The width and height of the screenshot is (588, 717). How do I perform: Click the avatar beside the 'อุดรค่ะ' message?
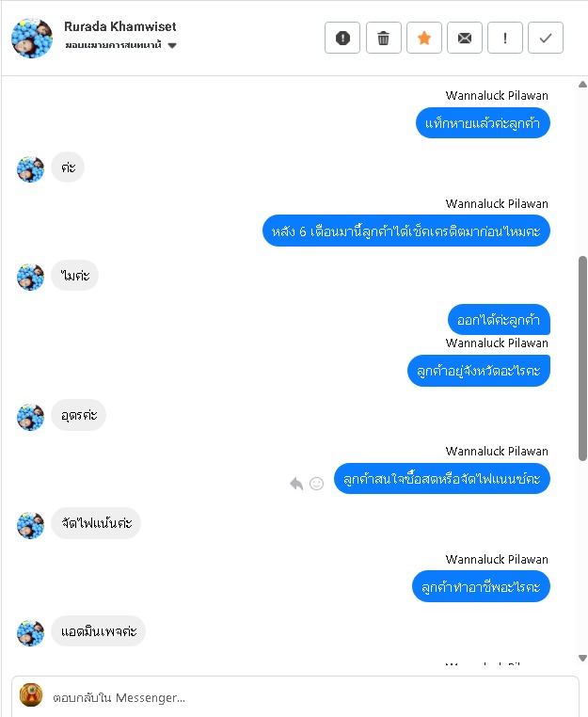coord(31,417)
